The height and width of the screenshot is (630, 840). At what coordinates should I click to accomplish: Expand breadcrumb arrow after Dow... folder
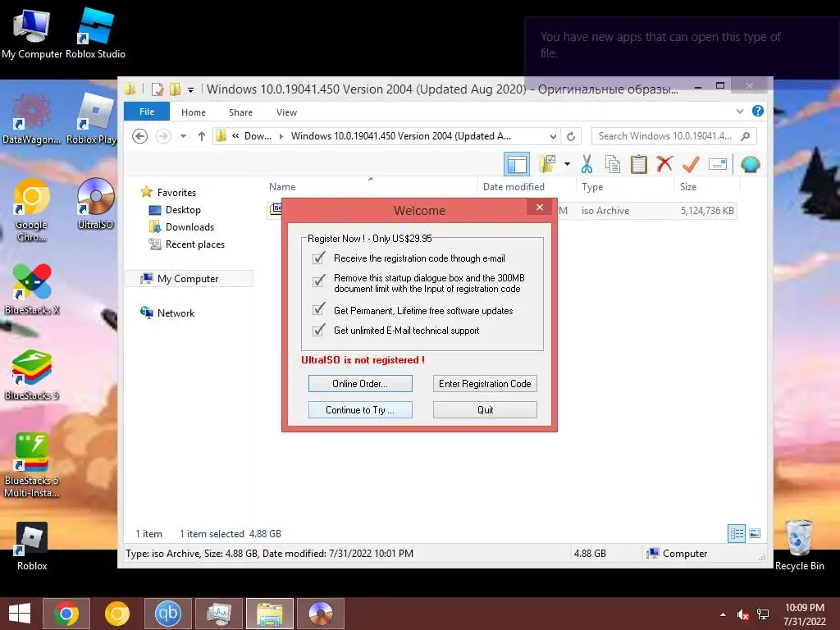tap(281, 137)
